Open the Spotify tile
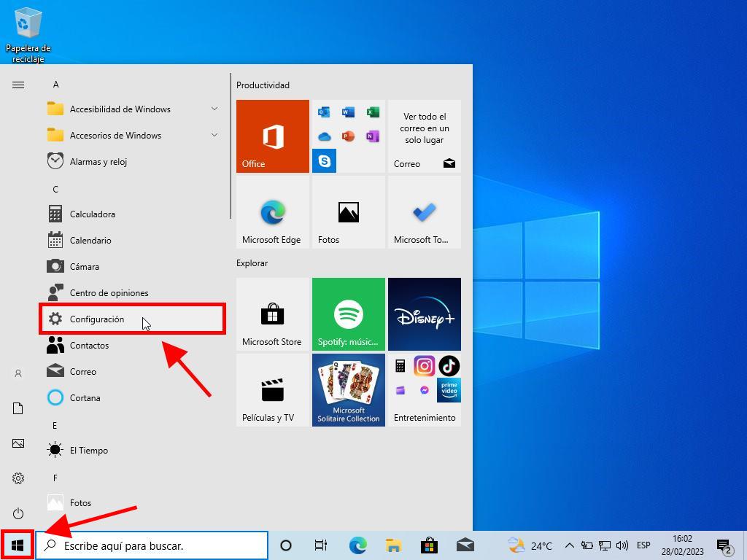The width and height of the screenshot is (747, 560). coord(348,314)
